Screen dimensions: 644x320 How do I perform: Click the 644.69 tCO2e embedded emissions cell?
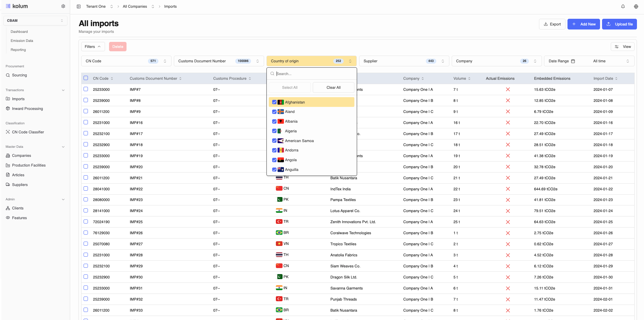point(546,189)
